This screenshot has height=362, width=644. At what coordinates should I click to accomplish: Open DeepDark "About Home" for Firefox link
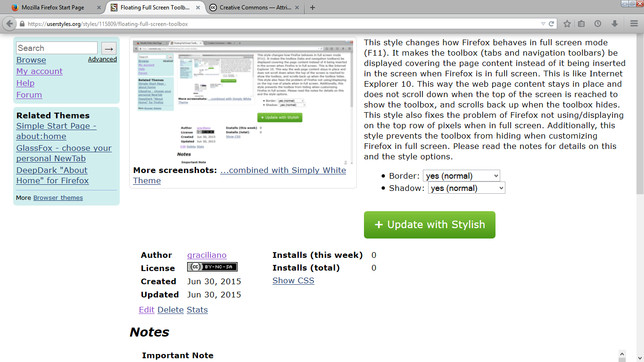pyautogui.click(x=53, y=175)
